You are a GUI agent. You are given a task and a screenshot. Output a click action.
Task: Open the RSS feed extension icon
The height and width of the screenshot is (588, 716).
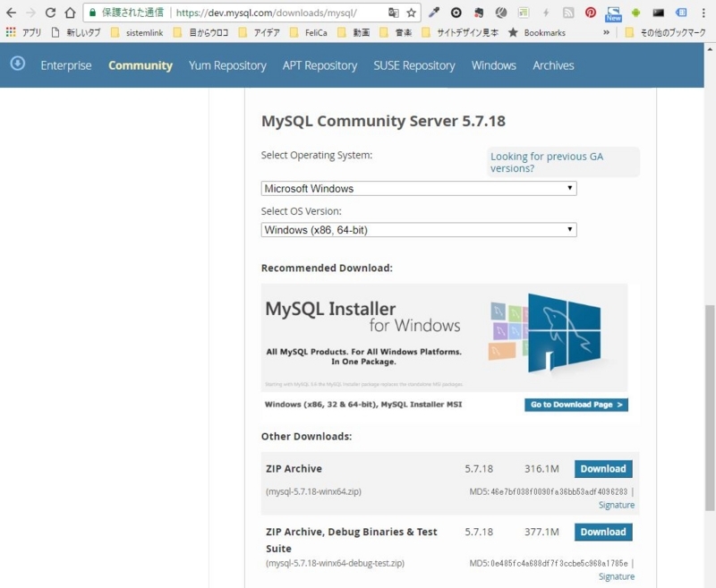click(568, 13)
